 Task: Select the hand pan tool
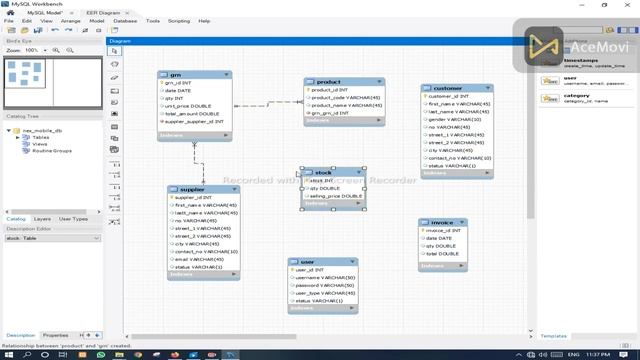[114, 64]
